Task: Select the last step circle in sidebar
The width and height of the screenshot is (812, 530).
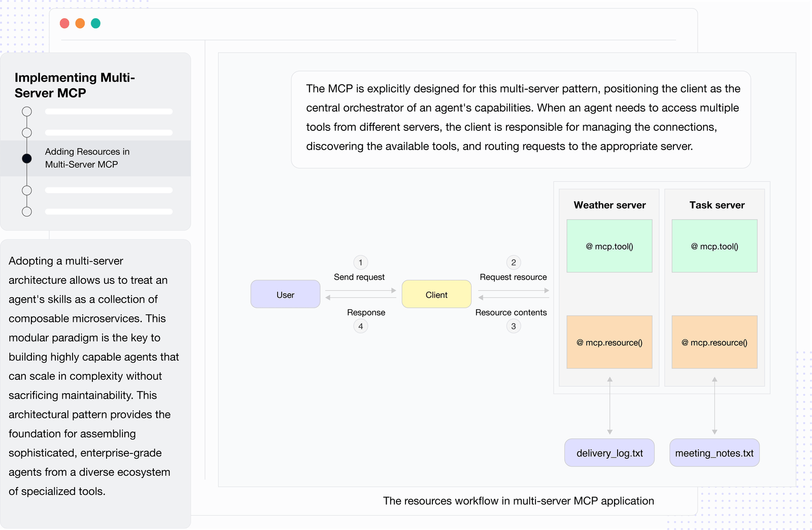Action: pos(27,211)
